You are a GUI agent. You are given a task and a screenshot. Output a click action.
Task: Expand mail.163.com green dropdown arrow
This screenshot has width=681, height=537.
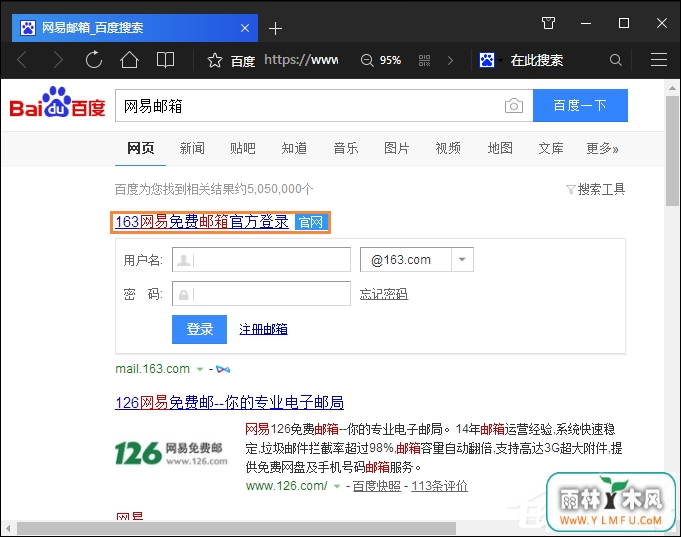click(x=200, y=369)
